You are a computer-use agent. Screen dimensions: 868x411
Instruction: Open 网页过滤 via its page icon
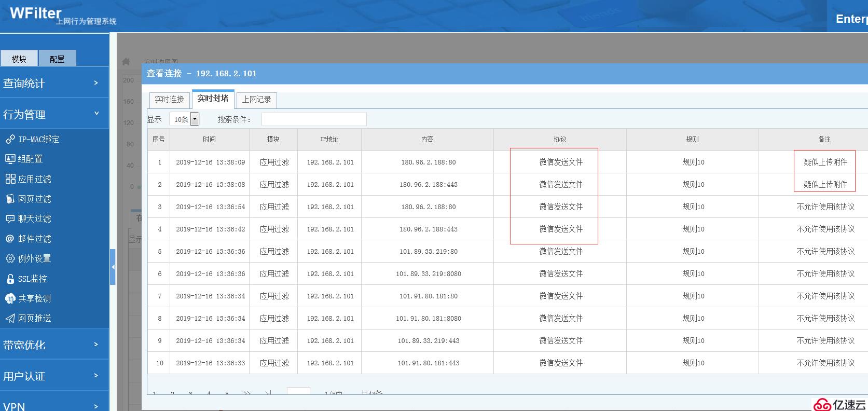[x=10, y=199]
